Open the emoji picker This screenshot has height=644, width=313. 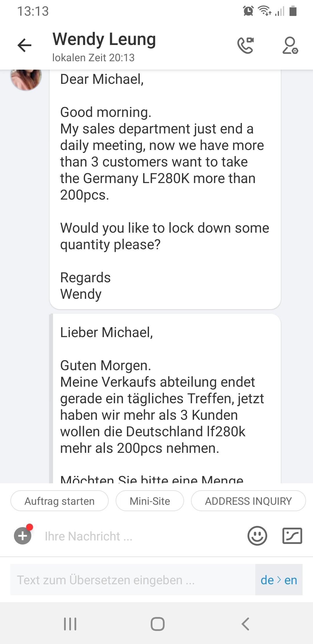[x=257, y=536]
